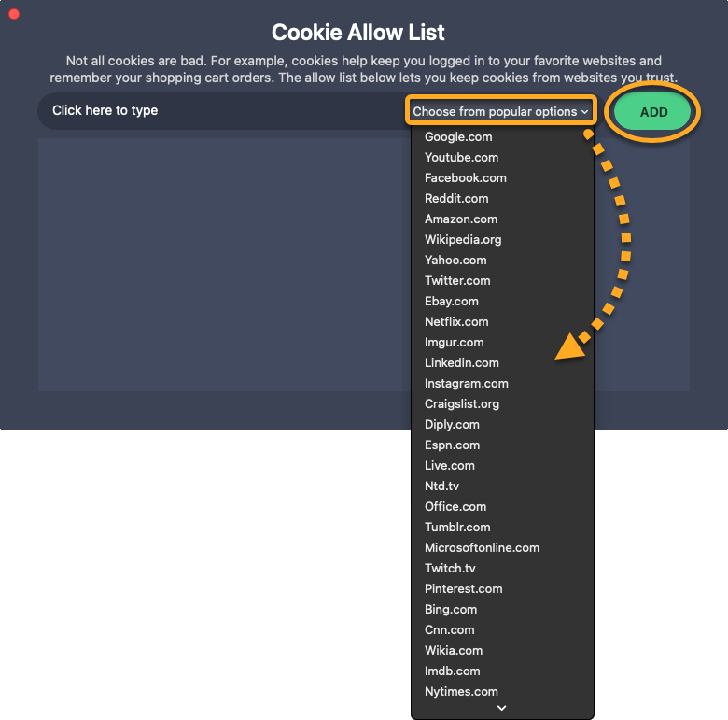Open the Choose from popular options dropdown

(500, 111)
